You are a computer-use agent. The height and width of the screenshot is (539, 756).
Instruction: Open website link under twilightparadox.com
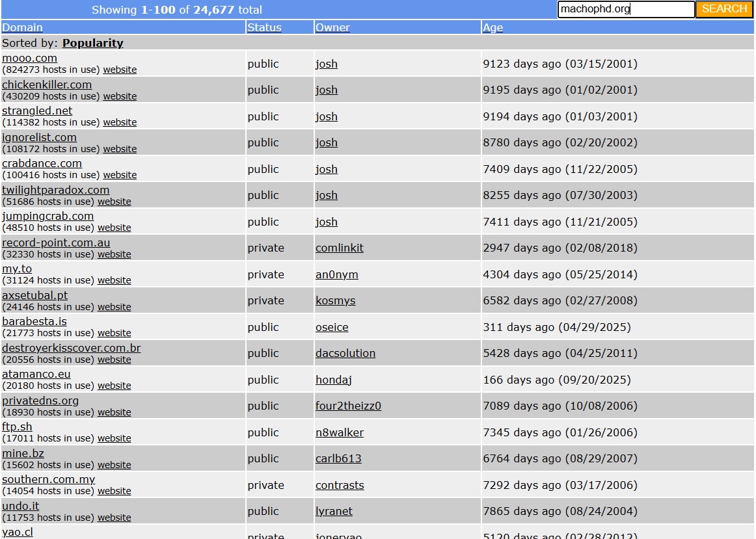(114, 202)
